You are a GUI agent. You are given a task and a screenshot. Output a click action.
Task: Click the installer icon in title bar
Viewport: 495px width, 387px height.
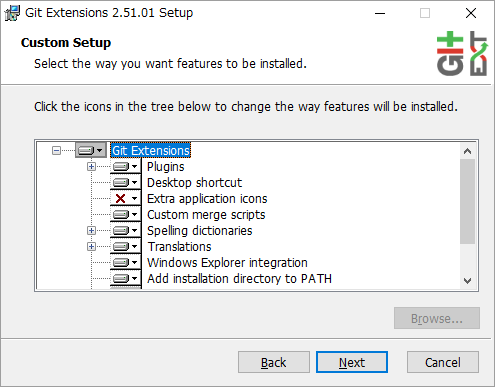[12, 13]
